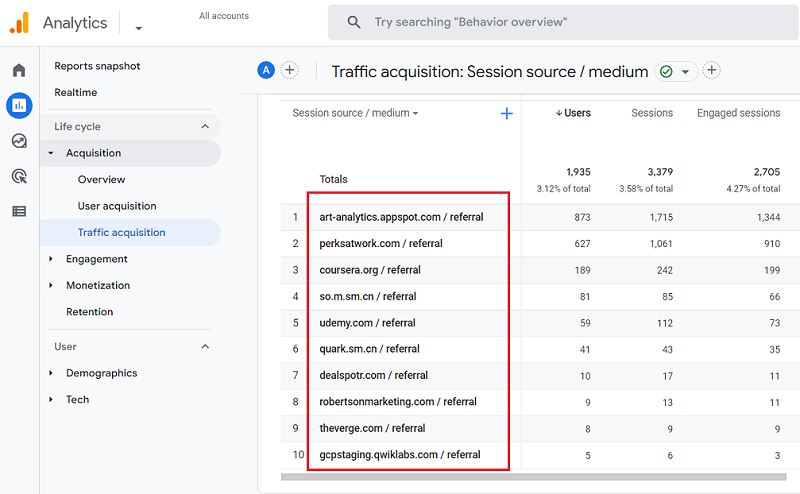The height and width of the screenshot is (494, 800).
Task: Select so.m.sm.cn / referral row
Action: [x=367, y=297]
